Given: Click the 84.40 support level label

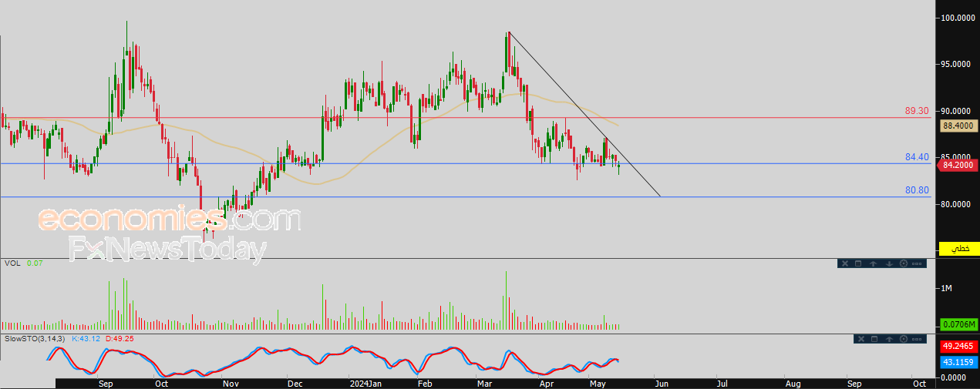Looking at the screenshot, I should [x=916, y=157].
